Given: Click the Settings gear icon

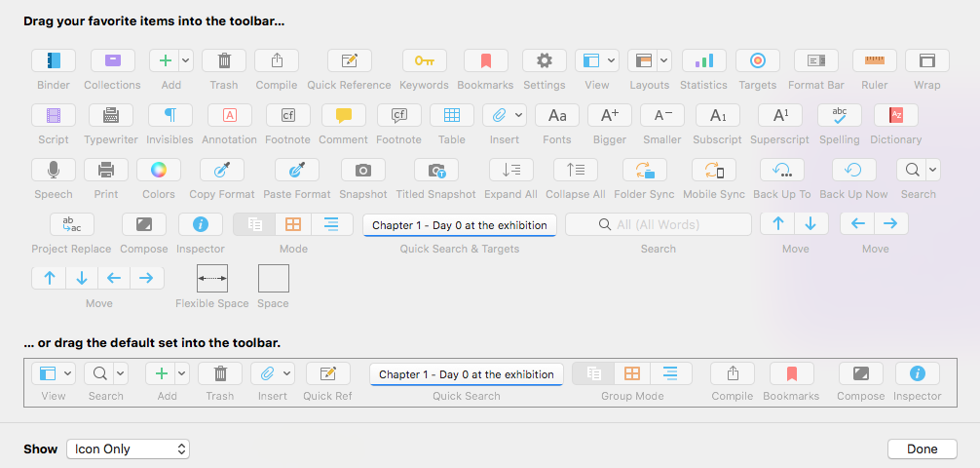Looking at the screenshot, I should point(545,60).
